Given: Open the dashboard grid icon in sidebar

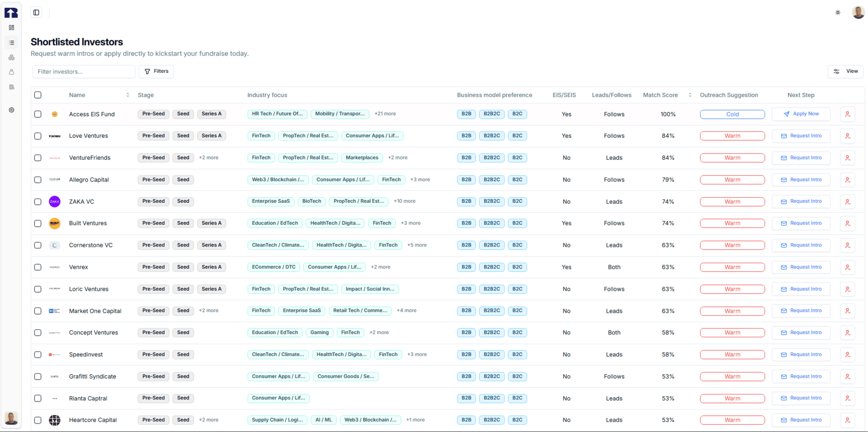Looking at the screenshot, I should pos(12,28).
